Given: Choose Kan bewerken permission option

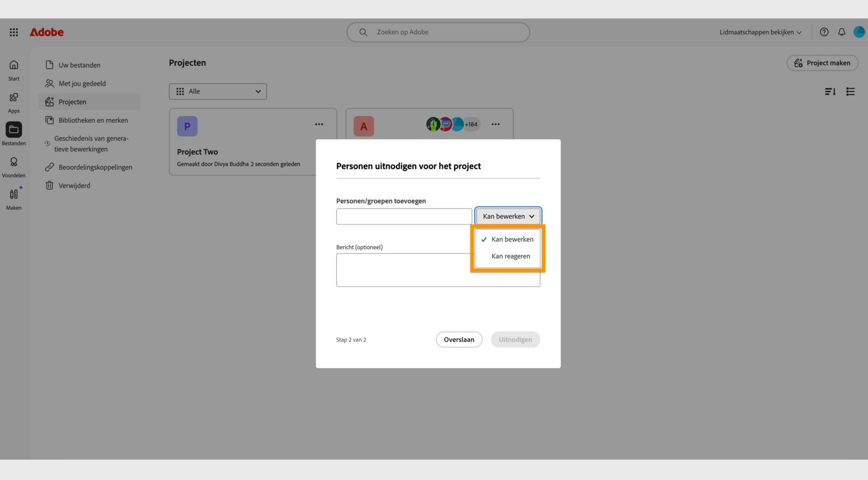Looking at the screenshot, I should (x=508, y=239).
